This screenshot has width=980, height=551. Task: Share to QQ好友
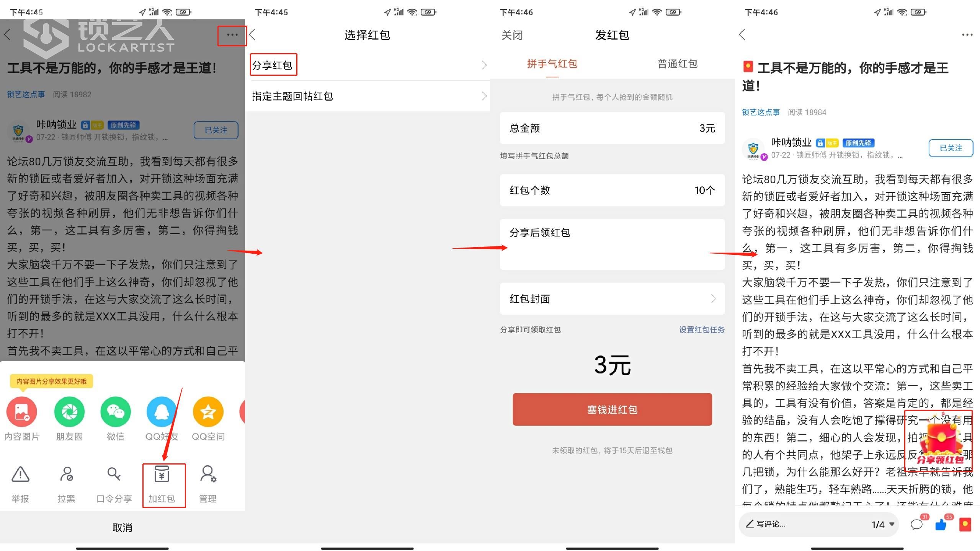(x=162, y=419)
